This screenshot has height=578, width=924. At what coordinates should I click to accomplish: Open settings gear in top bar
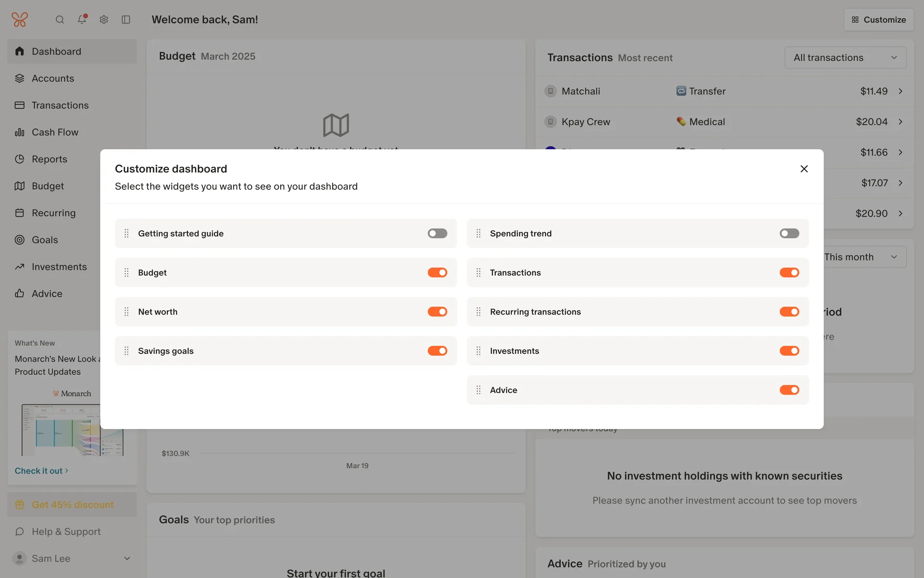tap(104, 20)
